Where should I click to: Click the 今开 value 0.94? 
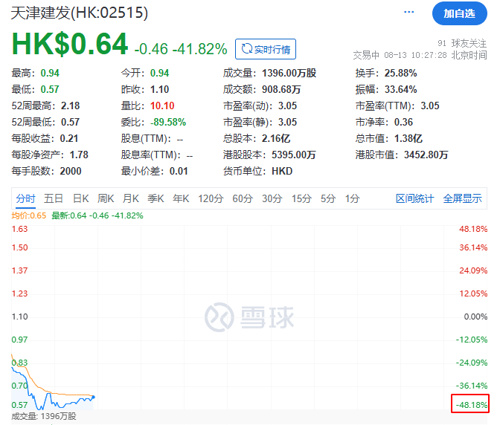click(x=159, y=73)
